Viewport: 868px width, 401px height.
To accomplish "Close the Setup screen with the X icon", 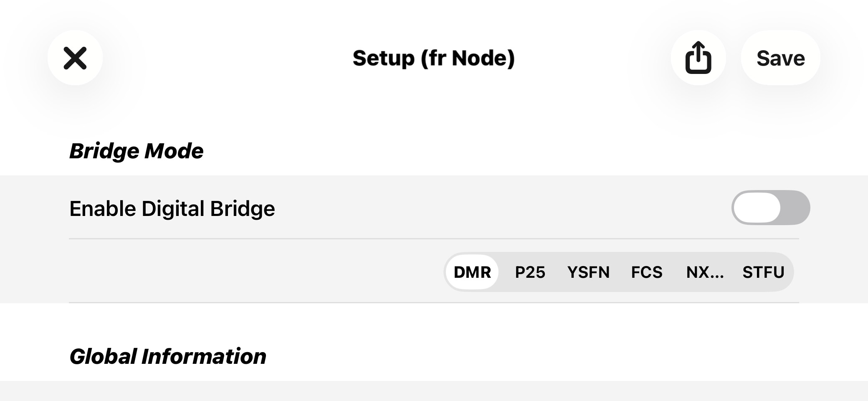I will 75,58.
